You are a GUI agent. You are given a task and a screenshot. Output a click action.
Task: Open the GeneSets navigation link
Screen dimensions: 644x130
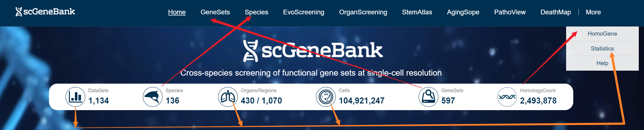215,12
